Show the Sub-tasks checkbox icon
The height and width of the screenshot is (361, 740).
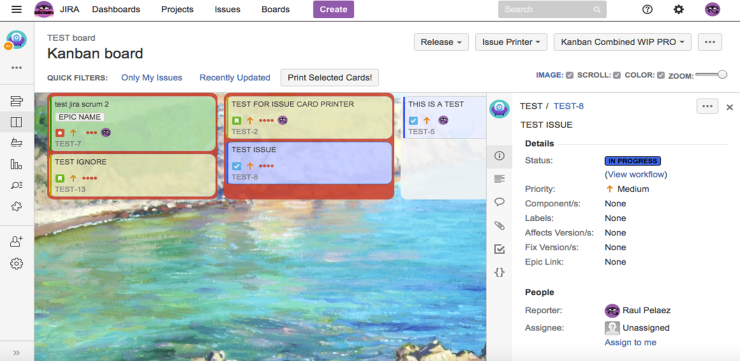(499, 249)
